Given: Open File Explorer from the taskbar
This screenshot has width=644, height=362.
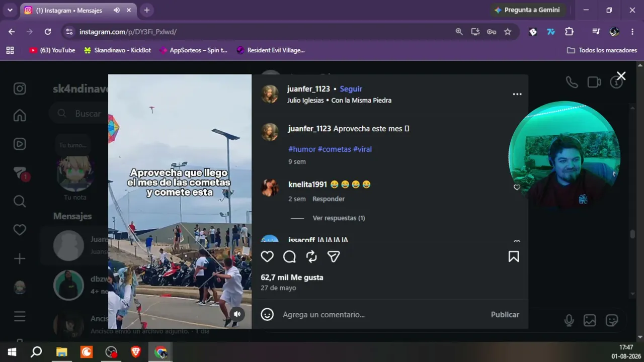Looking at the screenshot, I should [x=62, y=352].
